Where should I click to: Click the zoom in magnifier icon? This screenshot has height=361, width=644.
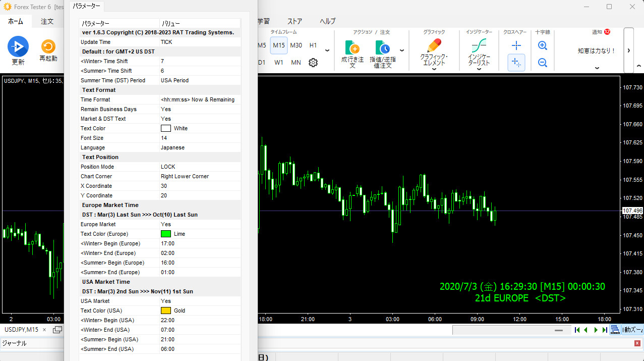click(x=543, y=45)
